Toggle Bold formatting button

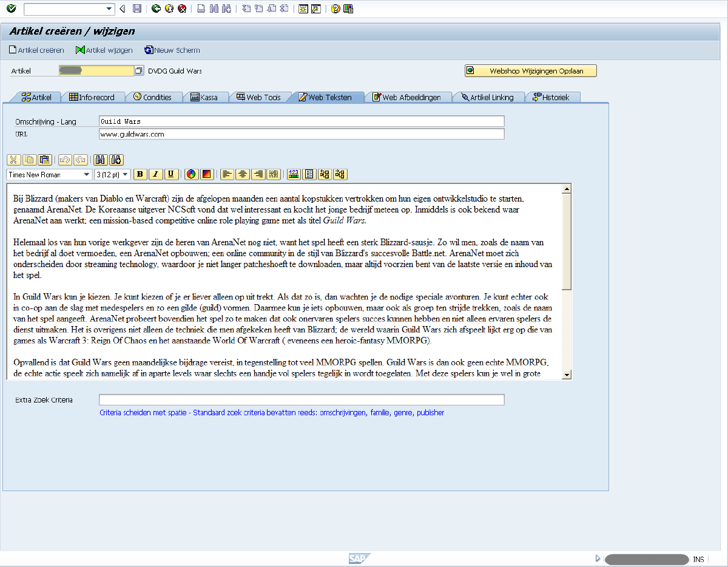tap(140, 174)
